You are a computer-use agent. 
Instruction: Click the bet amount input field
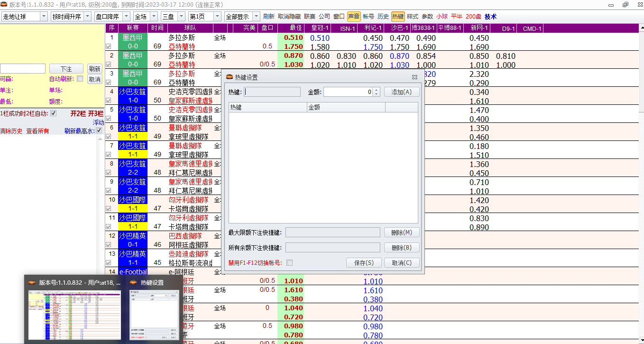tap(23, 69)
